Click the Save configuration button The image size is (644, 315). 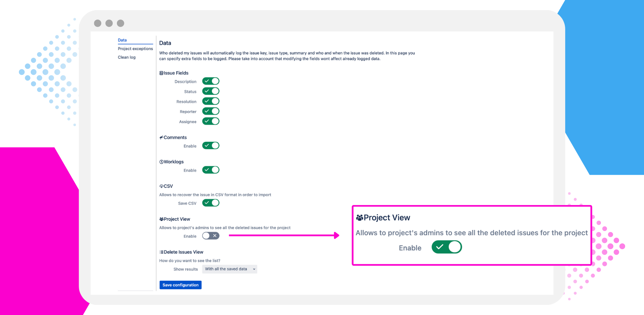coord(180,285)
